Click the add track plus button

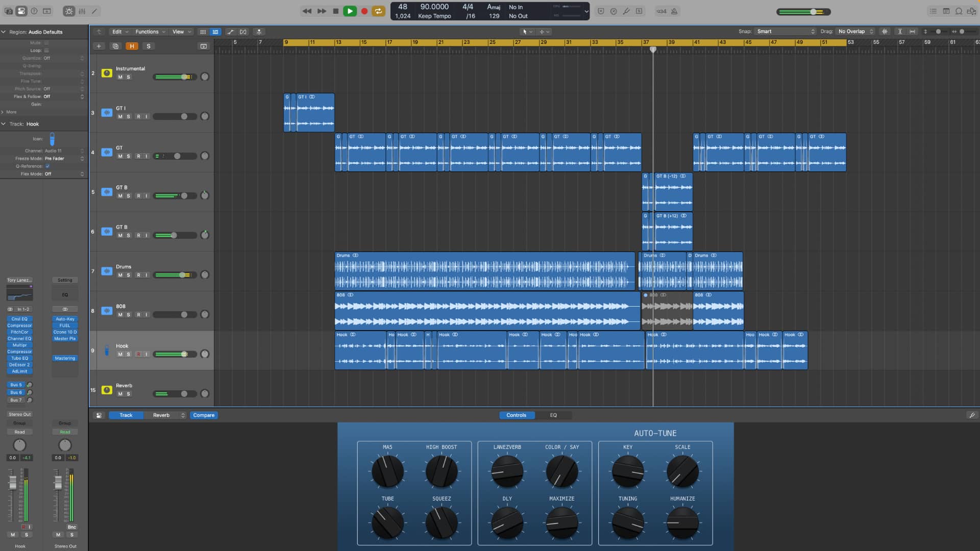point(99,46)
